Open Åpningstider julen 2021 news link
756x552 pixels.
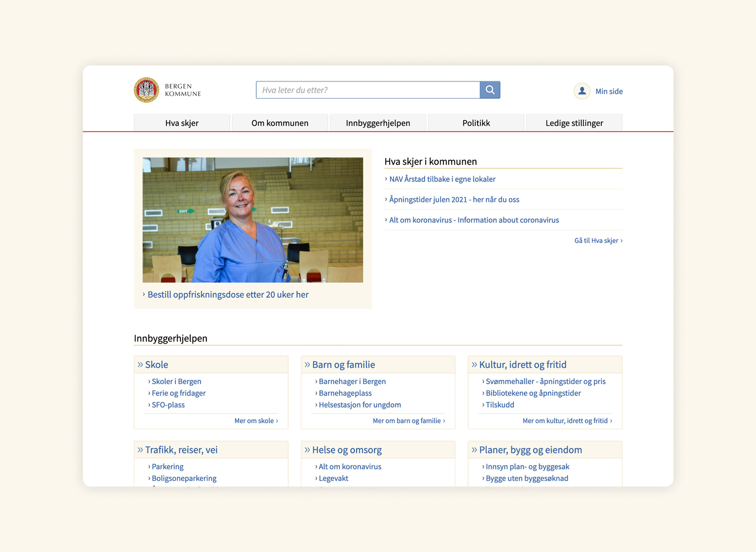pyautogui.click(x=454, y=200)
